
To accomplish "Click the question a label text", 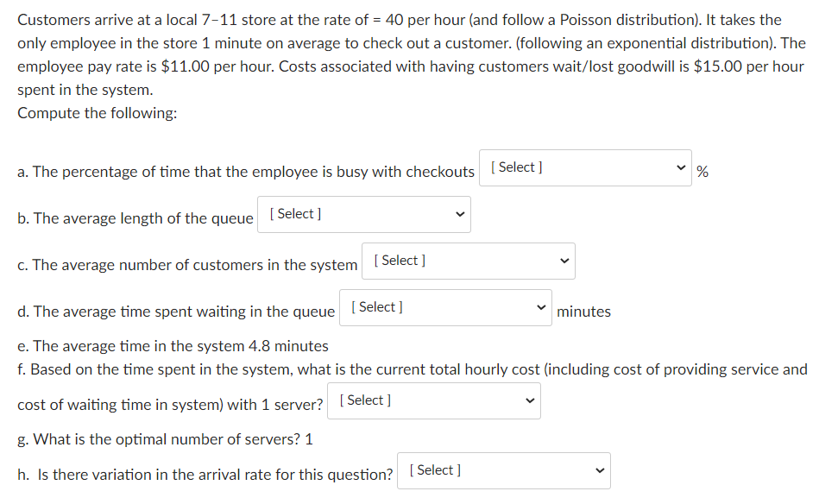I will [x=246, y=172].
